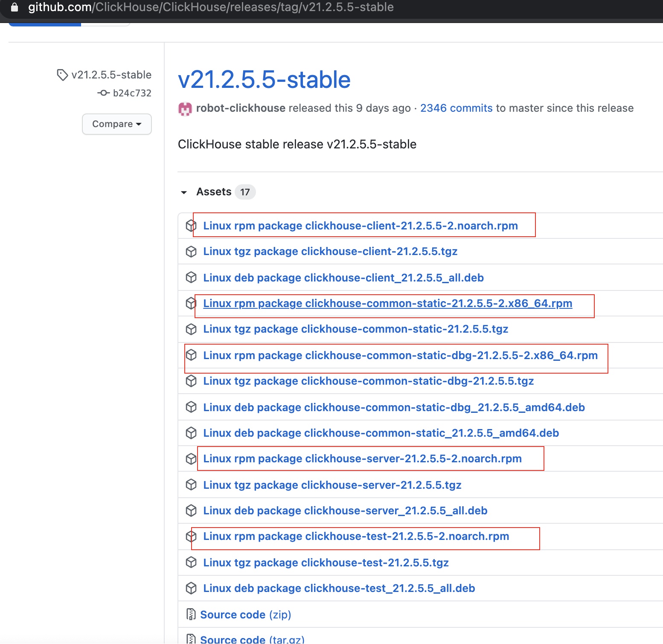The image size is (663, 644).
Task: Click package icon for clickhouse-client tgz
Action: 191,252
